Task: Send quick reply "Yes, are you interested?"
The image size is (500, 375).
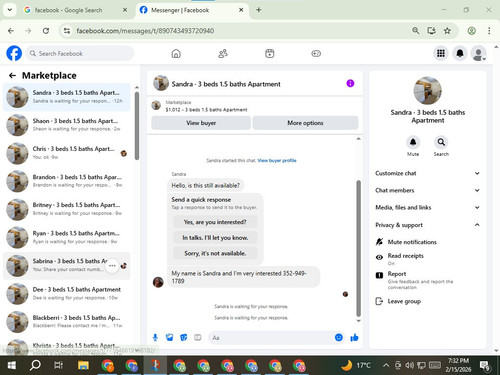Action: 215,222
